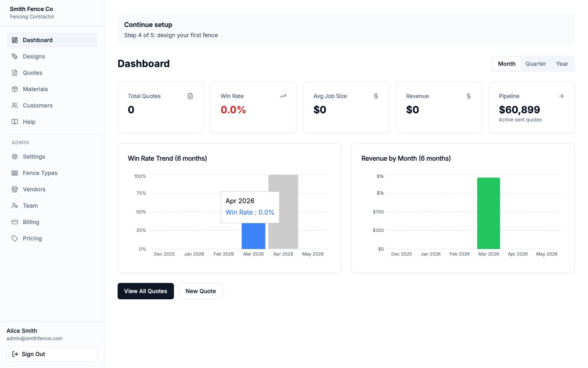Click the sign-out arrow icon

pyautogui.click(x=15, y=354)
